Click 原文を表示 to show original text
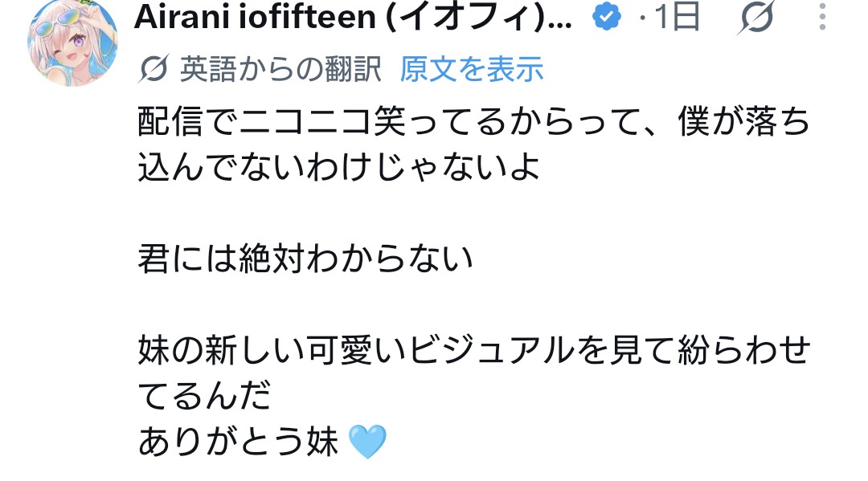Viewport: 868px width, 481px height. point(472,69)
